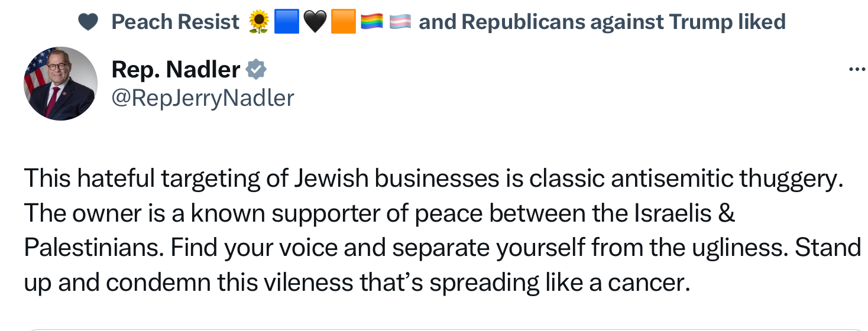Click the blue verified badge next to Rep. Nadler
The height and width of the screenshot is (331, 868).
pos(256,70)
